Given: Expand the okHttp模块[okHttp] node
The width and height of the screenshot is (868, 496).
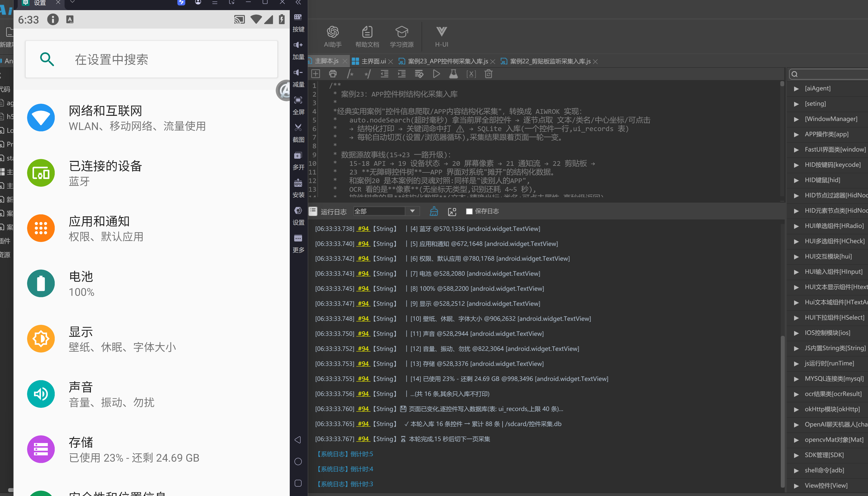Looking at the screenshot, I should point(796,410).
